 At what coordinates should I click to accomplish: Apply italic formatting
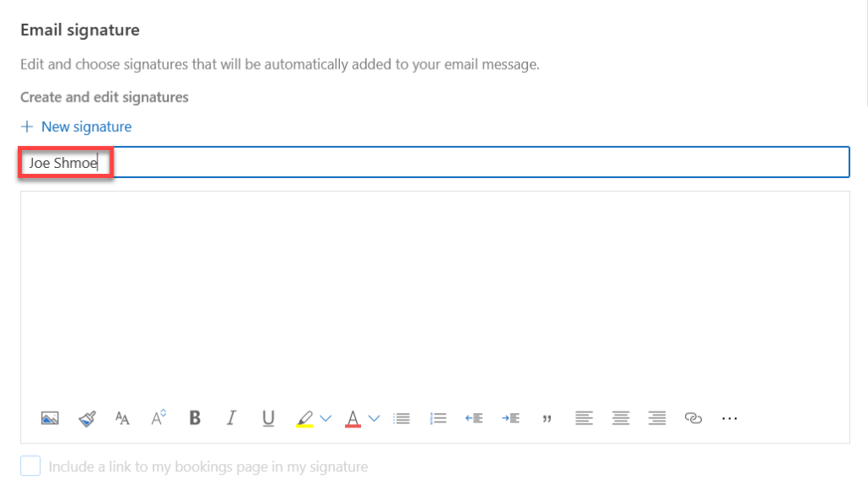tap(231, 418)
